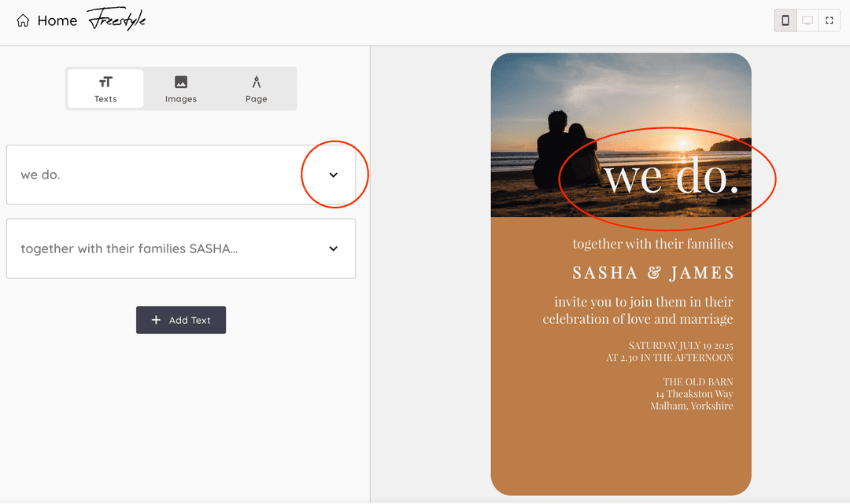The width and height of the screenshot is (850, 504).
Task: Click the Add Text button
Action: click(x=181, y=320)
